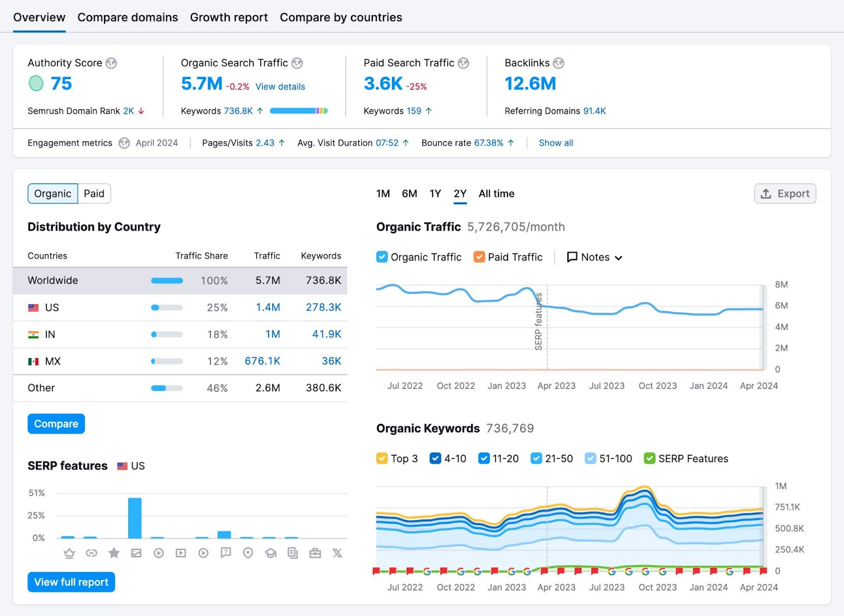Select the Local pack location icon in SERP features
This screenshot has width=844, height=616.
tap(248, 553)
